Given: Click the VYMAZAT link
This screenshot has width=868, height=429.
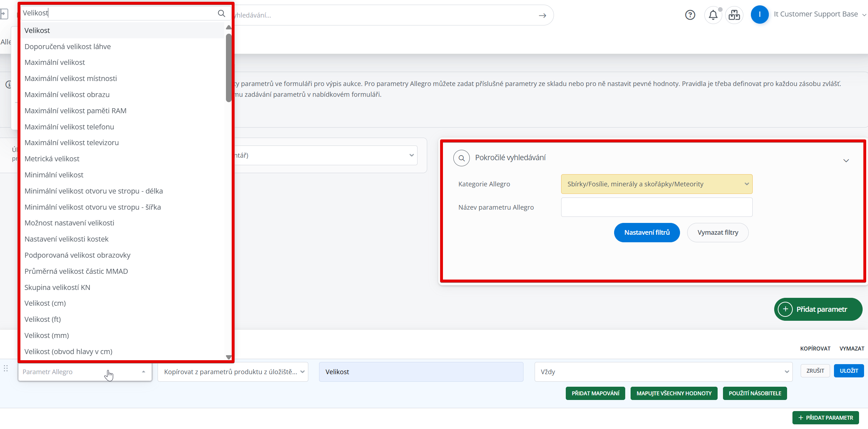Looking at the screenshot, I should tap(852, 349).
